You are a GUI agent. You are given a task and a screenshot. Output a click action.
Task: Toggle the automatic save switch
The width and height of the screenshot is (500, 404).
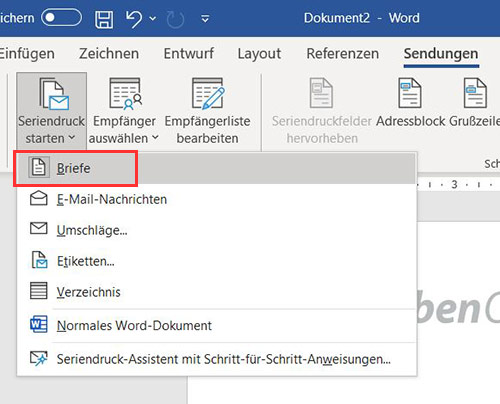(61, 18)
